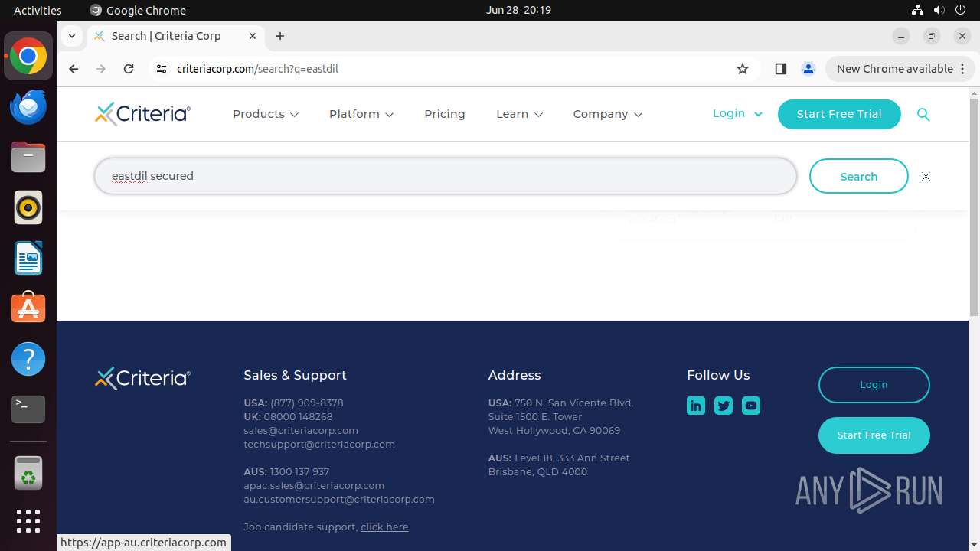Screen dimensions: 980x551
Task: Open the Chrome profile avatar
Action: point(808,69)
